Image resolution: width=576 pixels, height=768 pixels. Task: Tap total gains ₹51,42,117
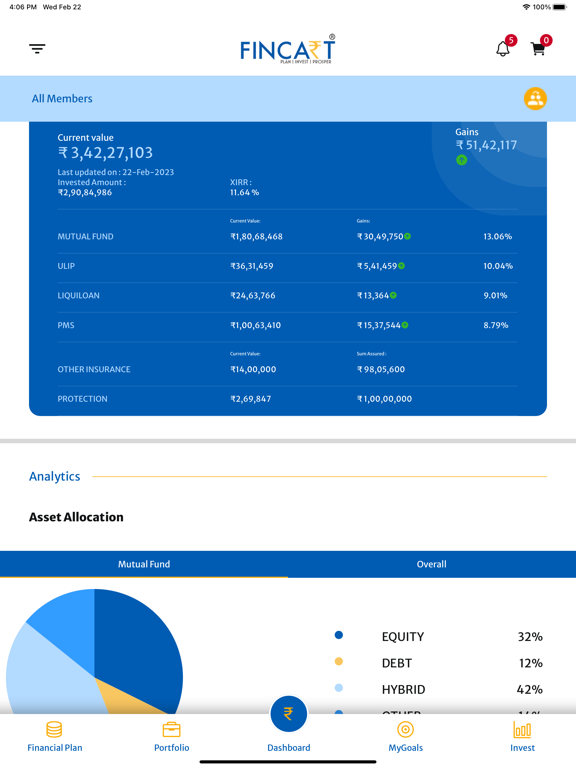click(486, 145)
